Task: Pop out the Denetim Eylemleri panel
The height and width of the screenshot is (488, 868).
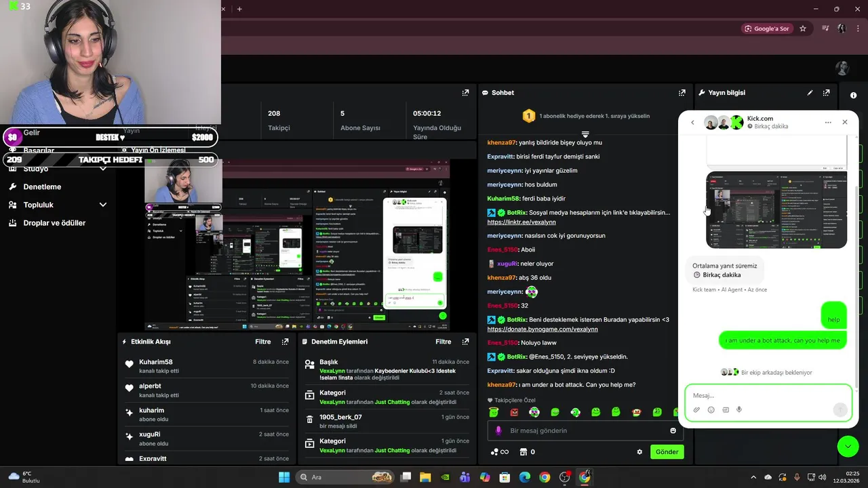Action: [465, 342]
